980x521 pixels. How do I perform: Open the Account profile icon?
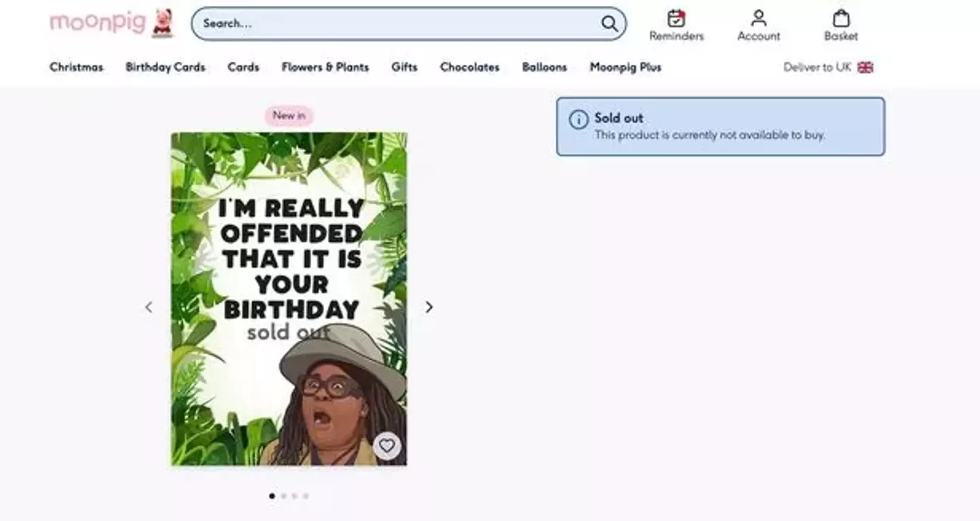click(759, 18)
